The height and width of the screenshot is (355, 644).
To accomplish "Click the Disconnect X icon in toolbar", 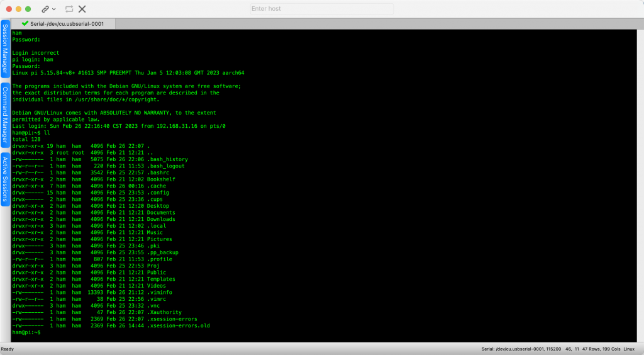I will (x=82, y=9).
